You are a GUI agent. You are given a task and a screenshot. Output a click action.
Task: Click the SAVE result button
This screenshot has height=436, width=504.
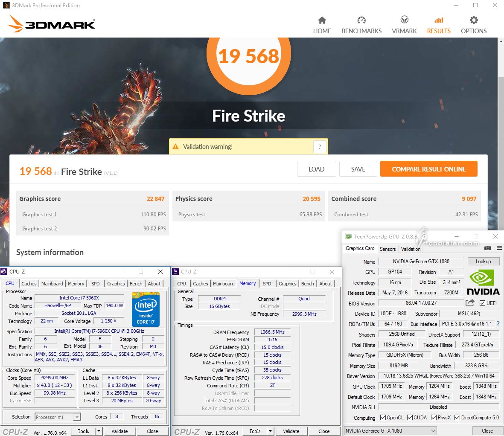pyautogui.click(x=358, y=169)
